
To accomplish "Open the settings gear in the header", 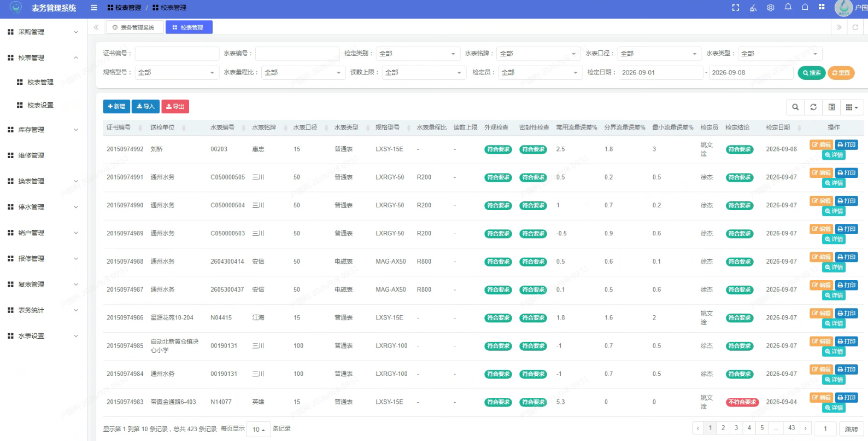I will point(771,8).
